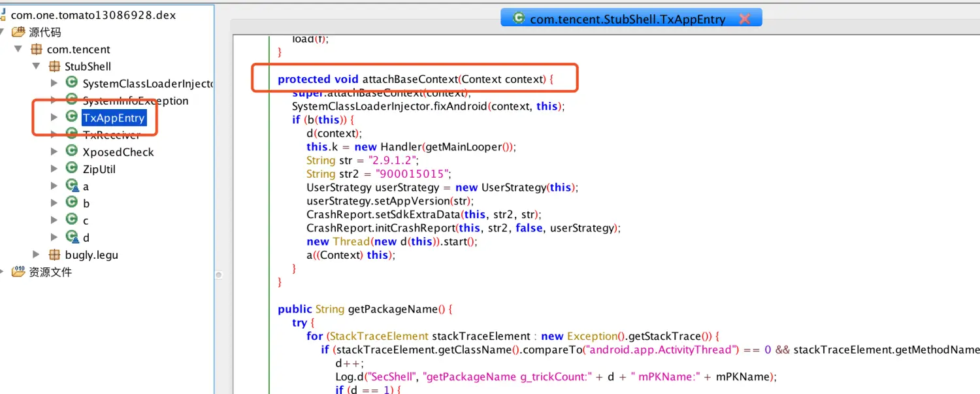Select the bugly.legu package
The height and width of the screenshot is (394, 980).
coord(91,255)
